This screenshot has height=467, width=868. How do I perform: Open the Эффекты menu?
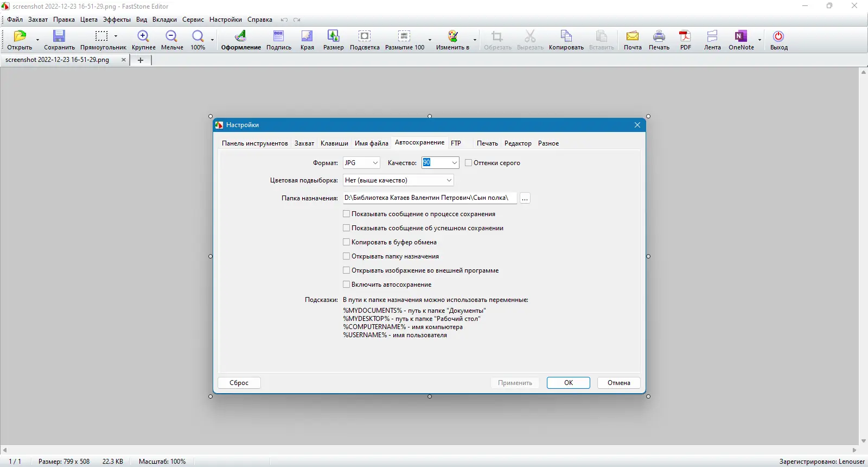tap(117, 20)
